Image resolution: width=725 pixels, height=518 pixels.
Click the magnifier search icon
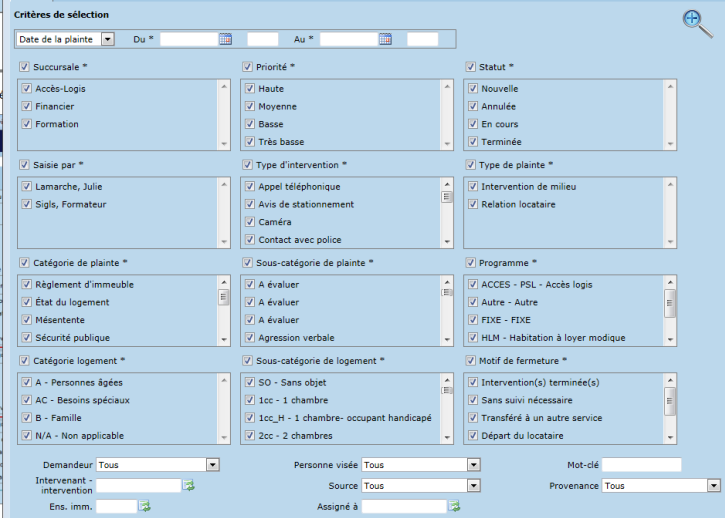(x=696, y=22)
